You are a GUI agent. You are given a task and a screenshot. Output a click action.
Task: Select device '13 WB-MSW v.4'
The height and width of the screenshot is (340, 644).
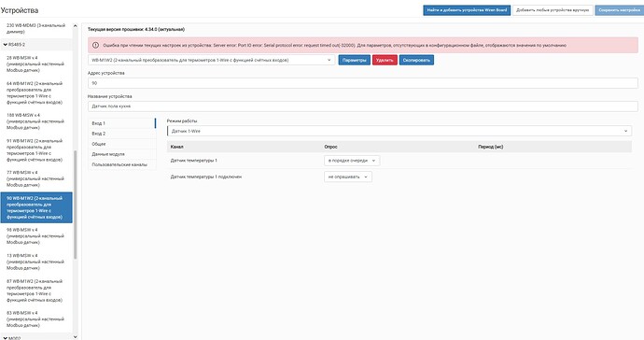coord(36,262)
